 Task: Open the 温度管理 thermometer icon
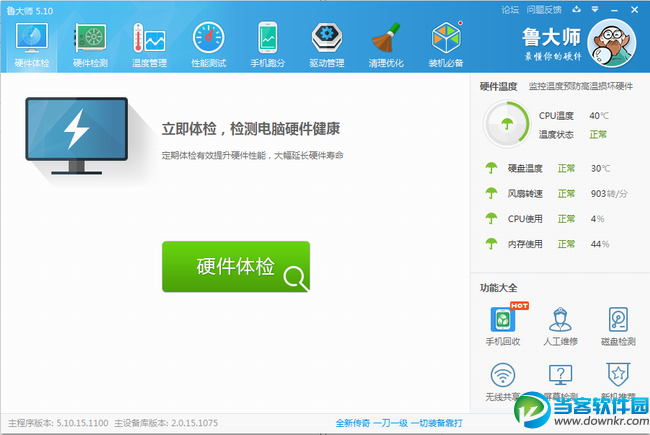pos(149,38)
